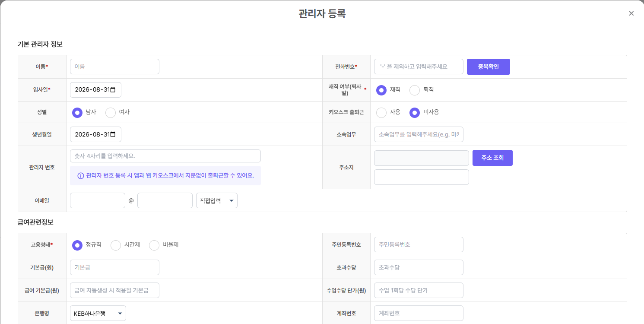Click the 기본 관리자 정보 section heading
This screenshot has width=644, height=324.
[40, 44]
